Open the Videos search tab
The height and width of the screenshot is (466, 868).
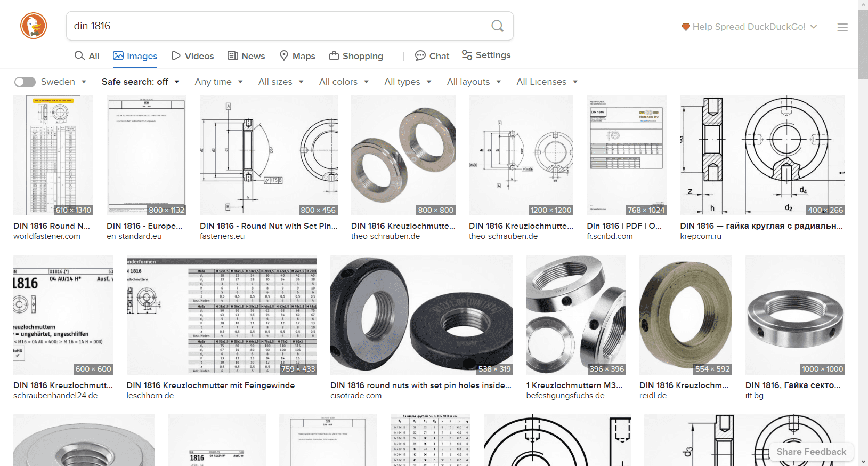coord(192,56)
